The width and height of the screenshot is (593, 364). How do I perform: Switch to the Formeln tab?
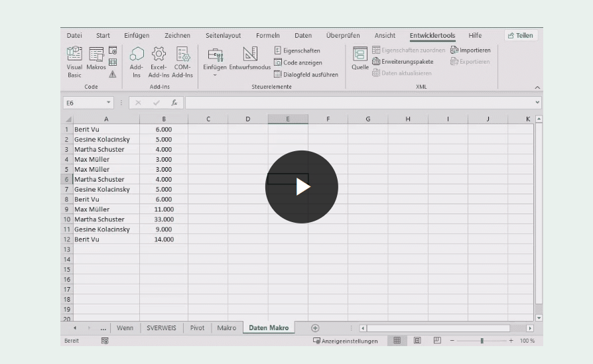(x=268, y=36)
